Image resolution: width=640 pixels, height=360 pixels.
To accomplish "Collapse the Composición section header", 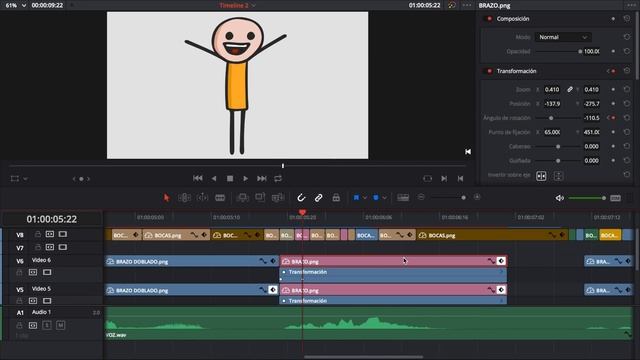I will 513,19.
